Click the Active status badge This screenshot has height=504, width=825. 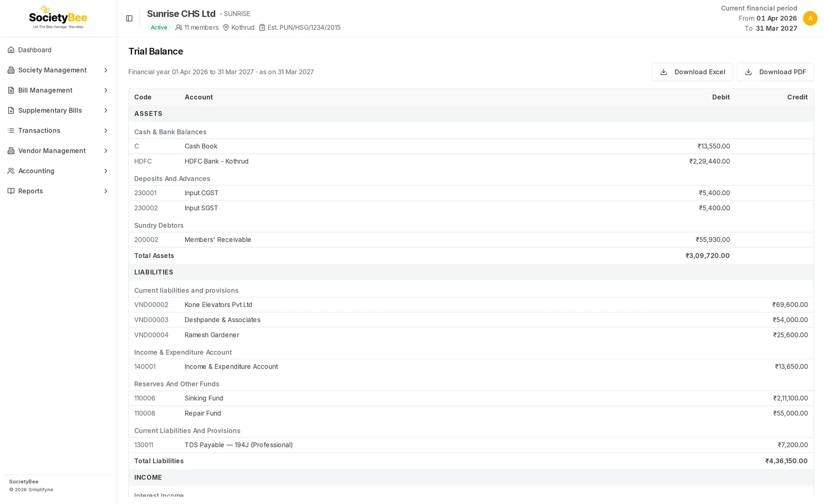159,27
